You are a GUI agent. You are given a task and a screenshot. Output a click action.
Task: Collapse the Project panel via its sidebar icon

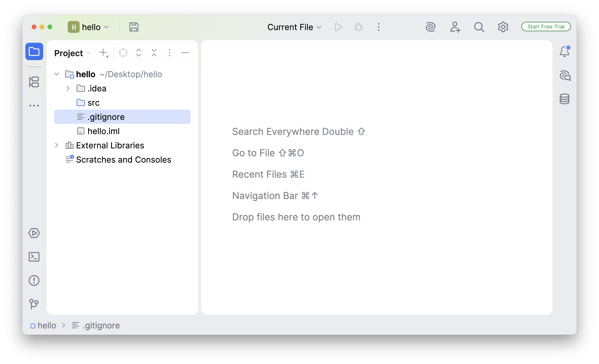[x=34, y=51]
